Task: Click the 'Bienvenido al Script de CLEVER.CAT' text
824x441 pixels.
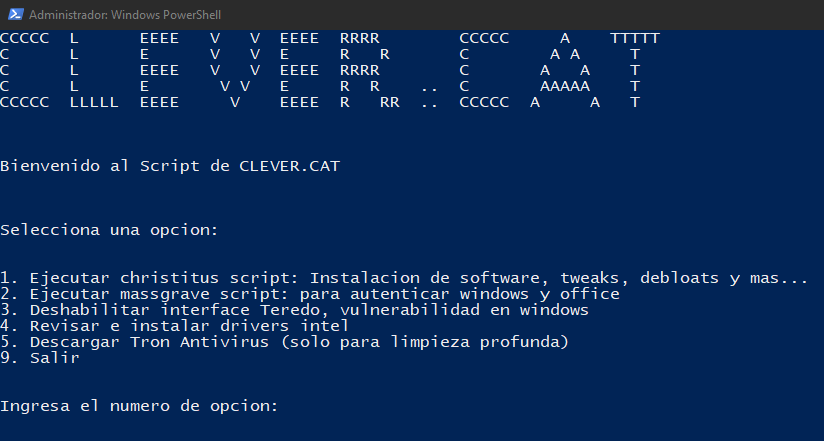Action: coord(170,166)
